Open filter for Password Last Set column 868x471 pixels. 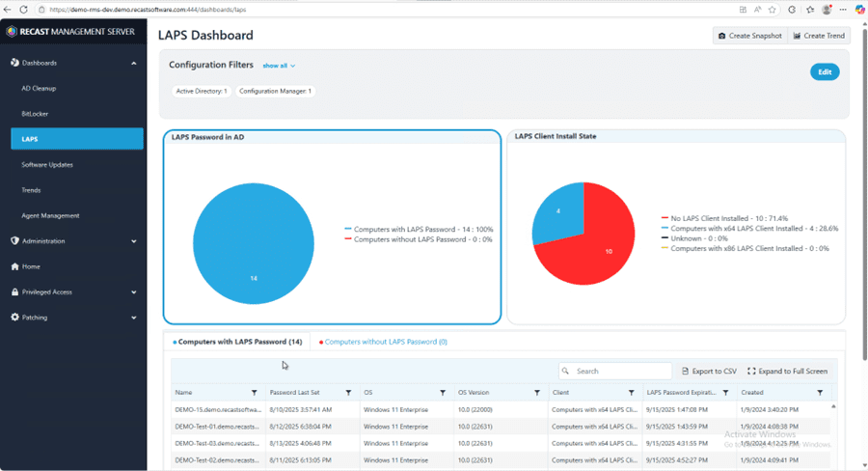point(348,393)
